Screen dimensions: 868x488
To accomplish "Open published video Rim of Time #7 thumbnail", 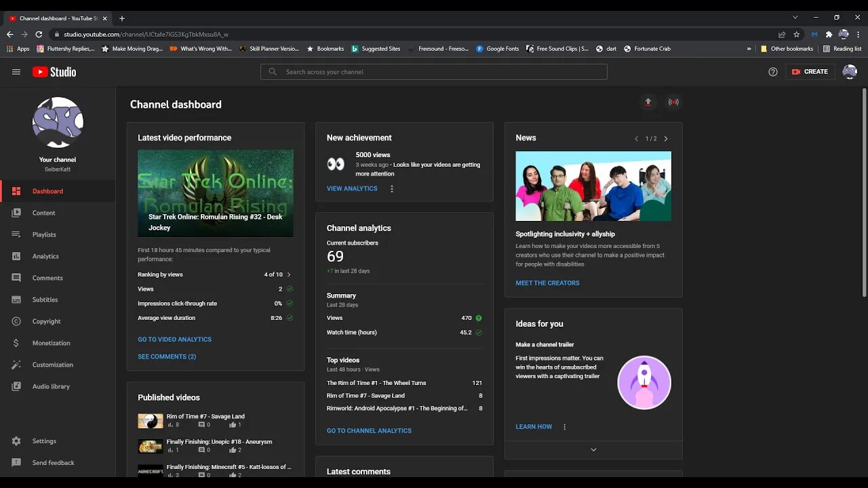I will pyautogui.click(x=151, y=421).
